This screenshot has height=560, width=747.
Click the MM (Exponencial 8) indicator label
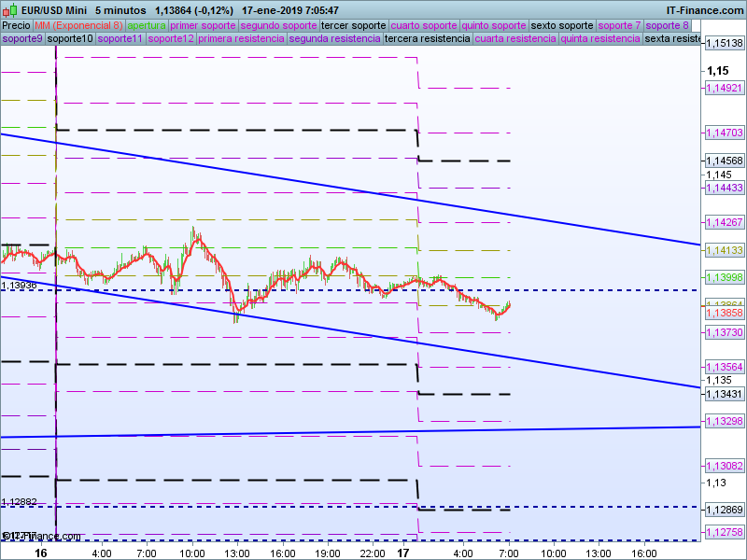(x=78, y=25)
